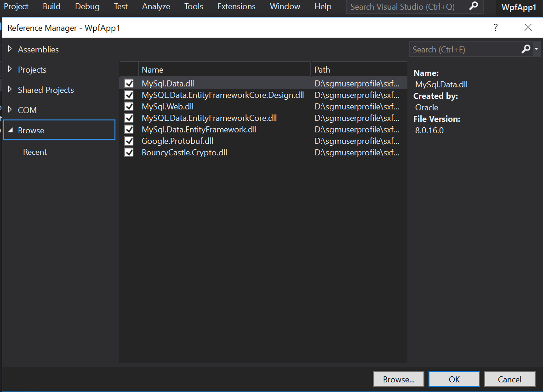The image size is (543, 392).
Task: Select the Recent sub-item
Action: [x=35, y=152]
